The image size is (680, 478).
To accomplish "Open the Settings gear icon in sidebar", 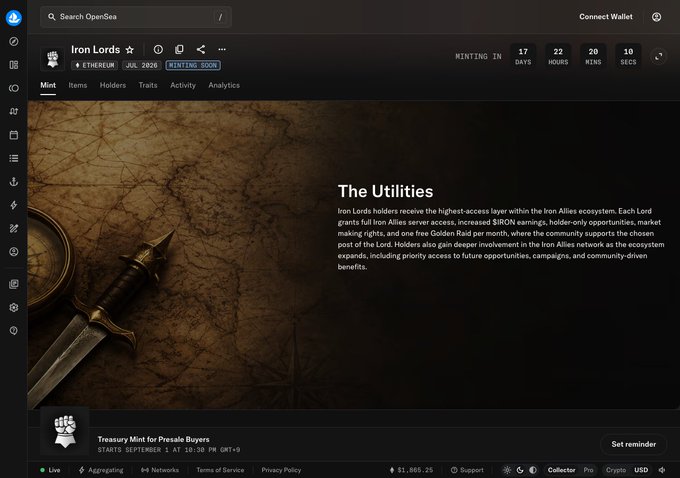I will pyautogui.click(x=13, y=308).
